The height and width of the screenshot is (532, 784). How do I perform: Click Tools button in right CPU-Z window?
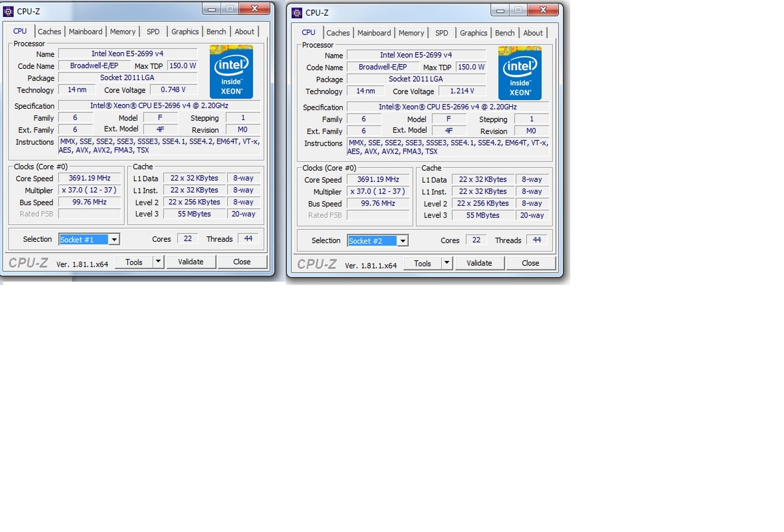[423, 264]
